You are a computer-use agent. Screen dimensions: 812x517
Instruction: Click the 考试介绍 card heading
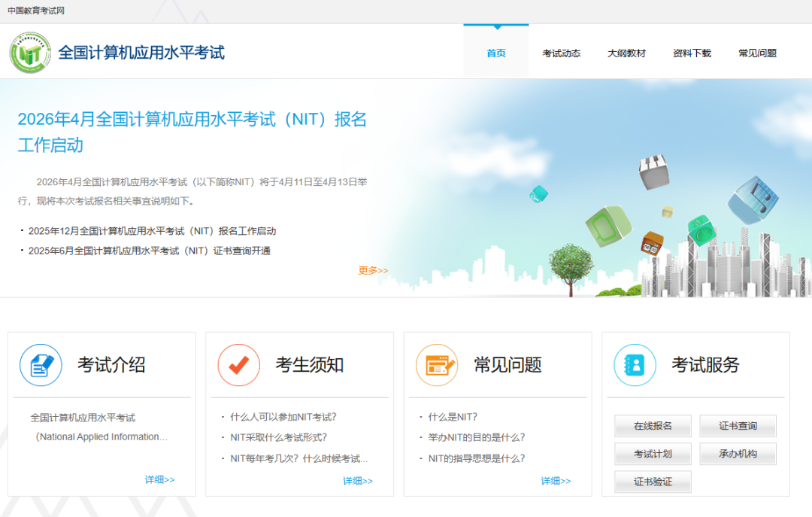coord(111,365)
